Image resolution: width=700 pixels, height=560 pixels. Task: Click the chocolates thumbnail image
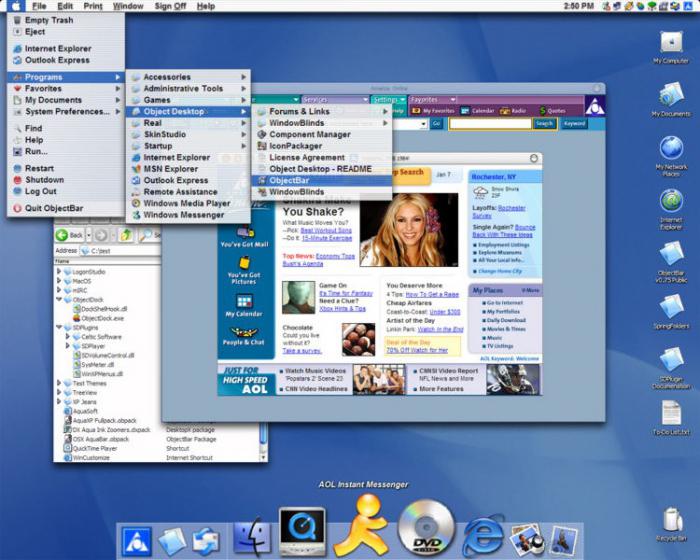[x=358, y=339]
